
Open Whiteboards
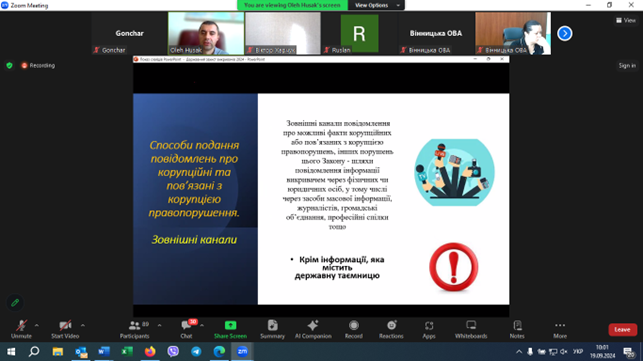click(471, 329)
